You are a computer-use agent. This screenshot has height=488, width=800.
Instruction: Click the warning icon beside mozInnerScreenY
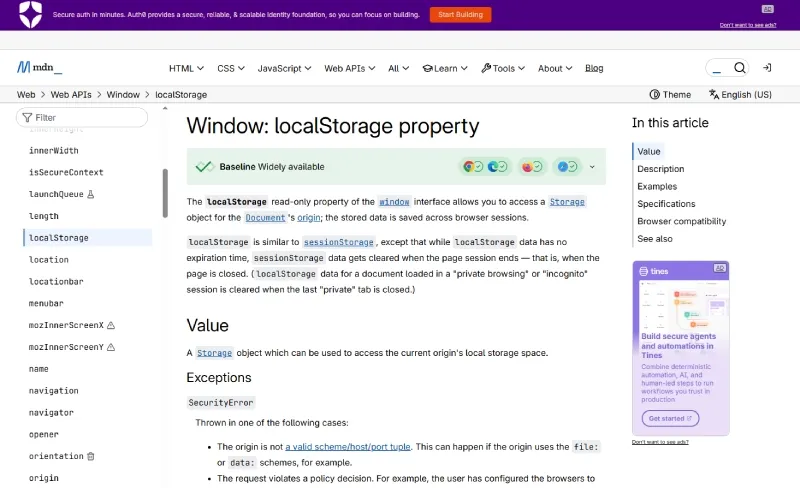111,347
